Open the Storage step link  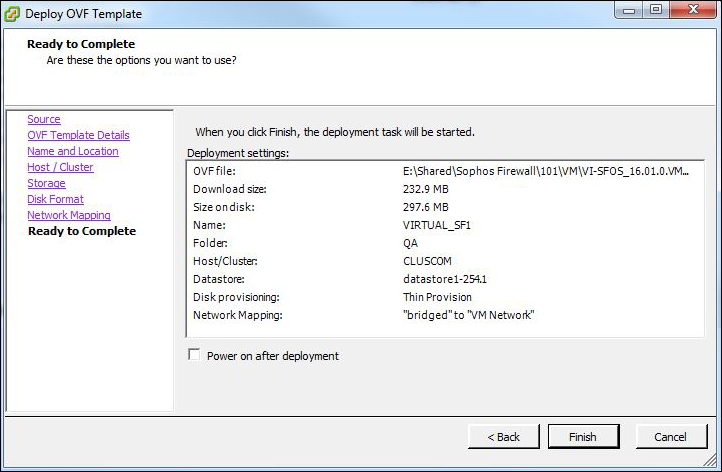[46, 183]
